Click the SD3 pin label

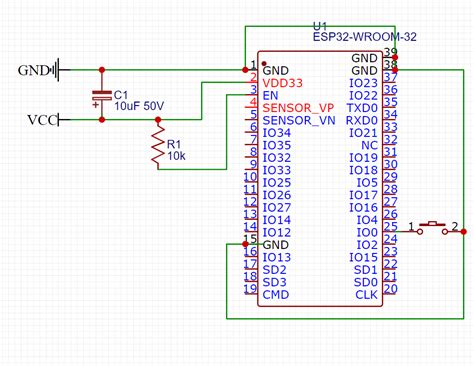274,282
